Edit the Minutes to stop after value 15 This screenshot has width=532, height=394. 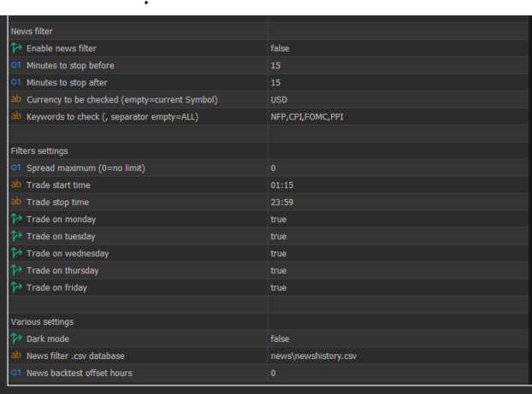[275, 83]
